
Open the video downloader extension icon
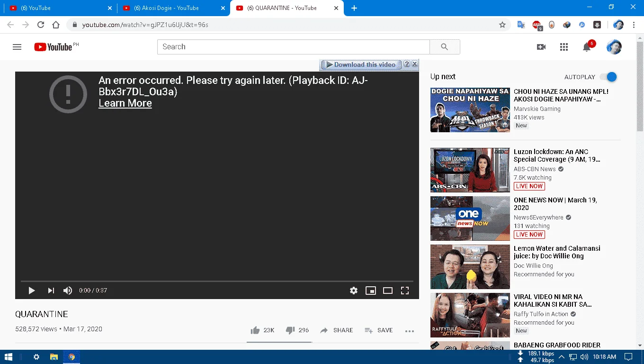[x=597, y=25]
